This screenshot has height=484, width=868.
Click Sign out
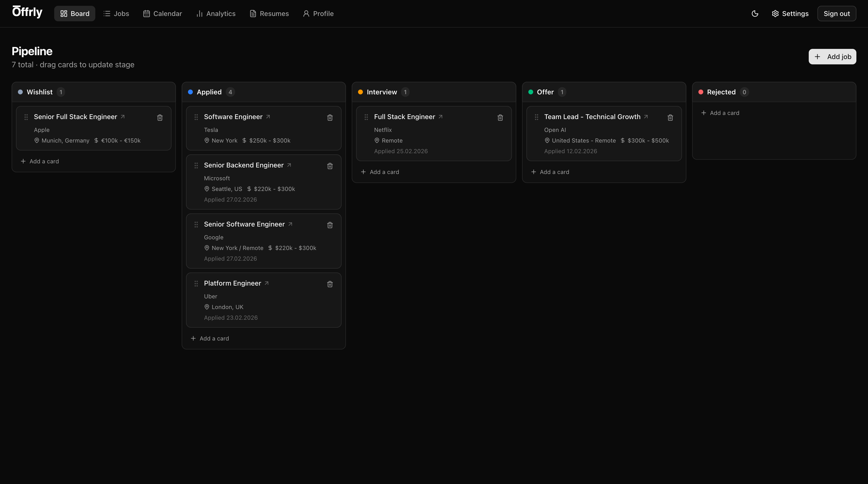coord(837,14)
